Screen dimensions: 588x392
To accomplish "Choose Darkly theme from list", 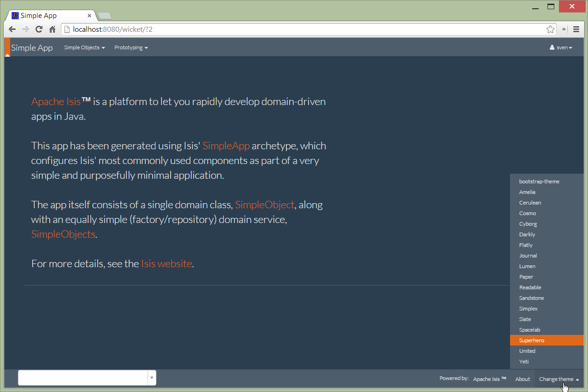I will point(527,234).
